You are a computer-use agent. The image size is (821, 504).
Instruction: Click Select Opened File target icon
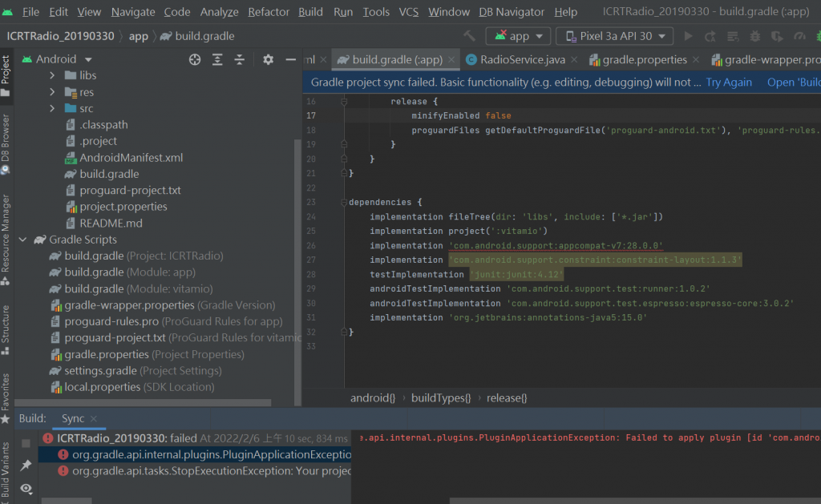pyautogui.click(x=195, y=59)
